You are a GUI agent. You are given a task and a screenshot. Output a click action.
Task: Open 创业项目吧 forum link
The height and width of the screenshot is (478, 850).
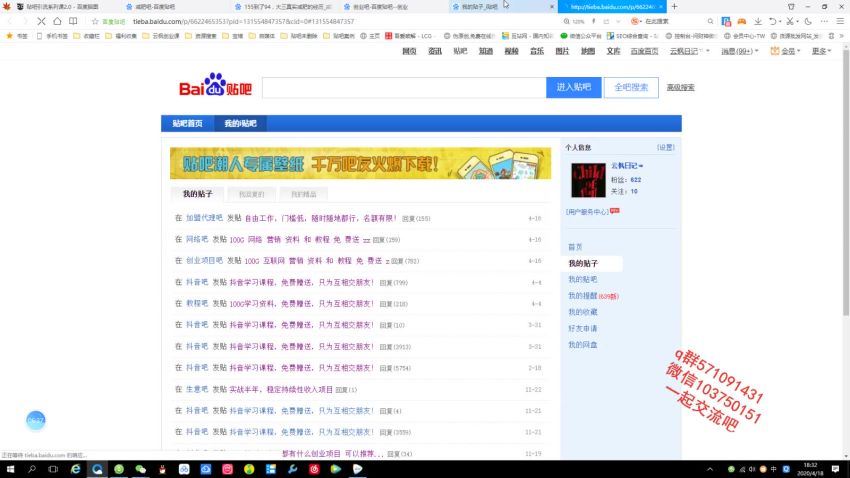tap(204, 261)
